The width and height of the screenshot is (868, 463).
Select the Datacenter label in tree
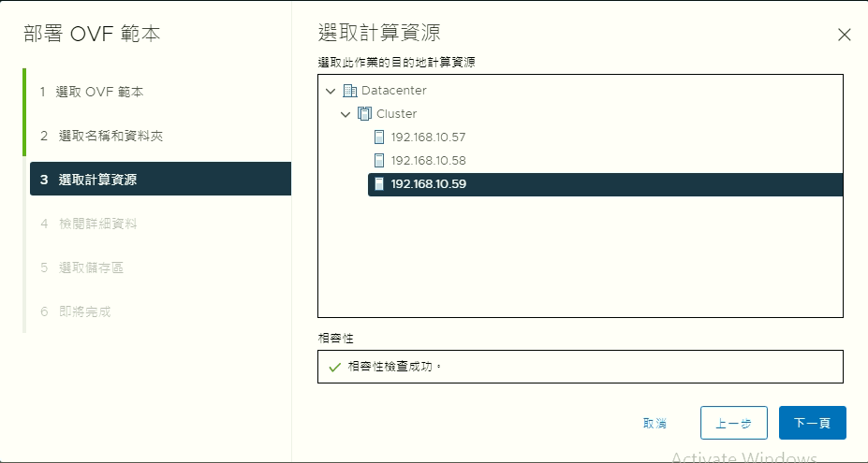tap(393, 91)
